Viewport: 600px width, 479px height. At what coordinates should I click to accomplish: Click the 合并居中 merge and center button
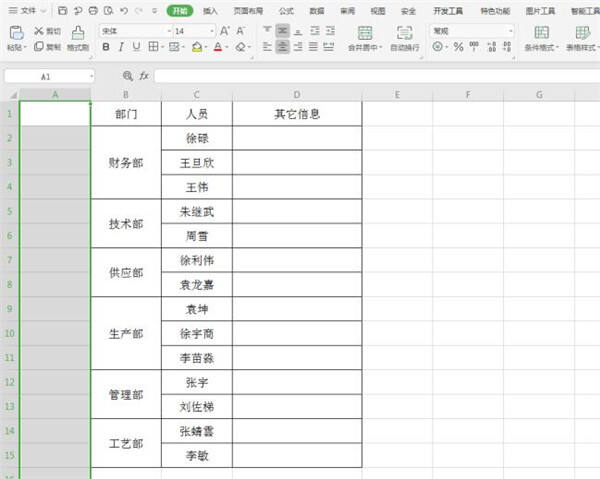pyautogui.click(x=365, y=38)
